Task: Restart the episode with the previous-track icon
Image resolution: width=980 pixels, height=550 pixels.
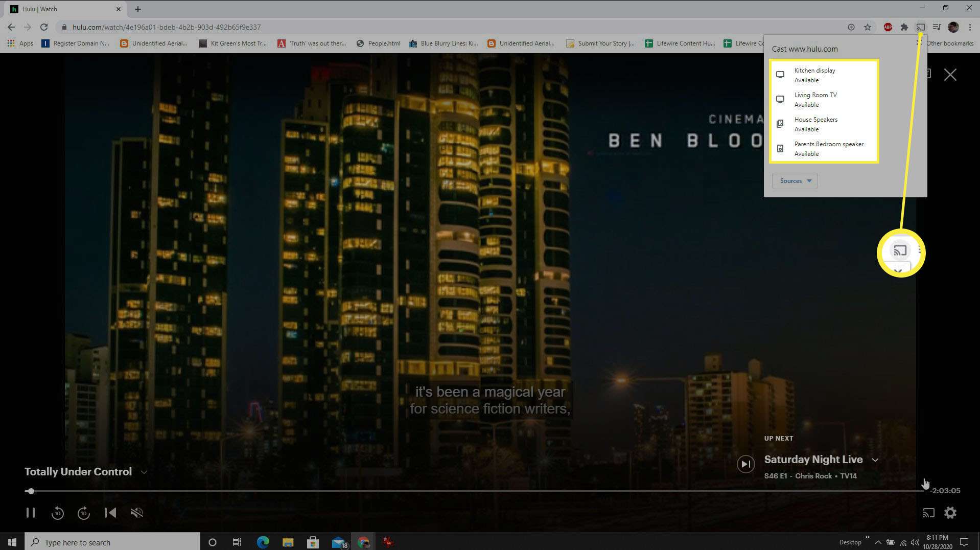Action: 110,513
